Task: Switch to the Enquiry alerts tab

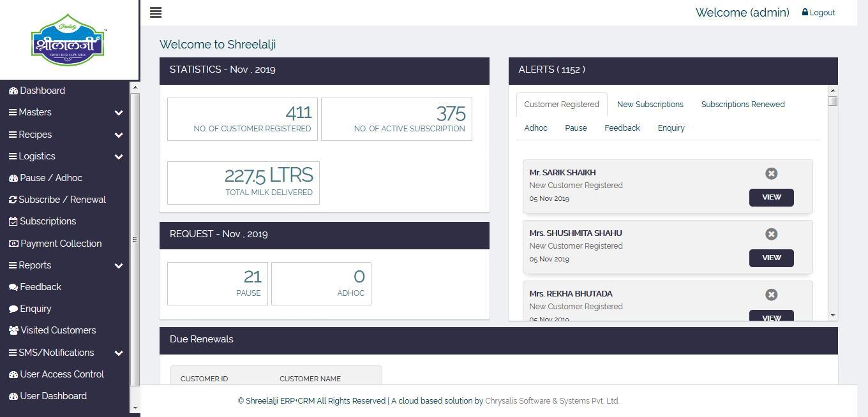Action: point(671,128)
